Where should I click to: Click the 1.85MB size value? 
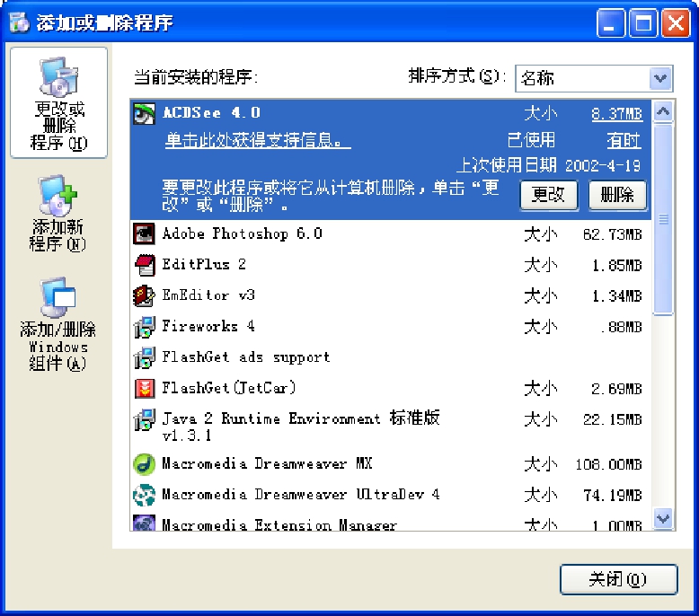click(x=616, y=266)
